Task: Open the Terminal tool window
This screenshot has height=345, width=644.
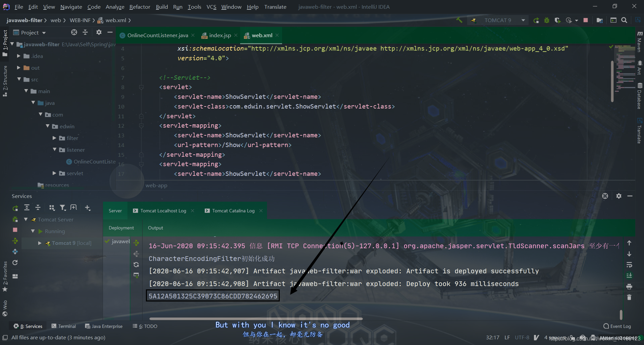Action: tap(64, 326)
